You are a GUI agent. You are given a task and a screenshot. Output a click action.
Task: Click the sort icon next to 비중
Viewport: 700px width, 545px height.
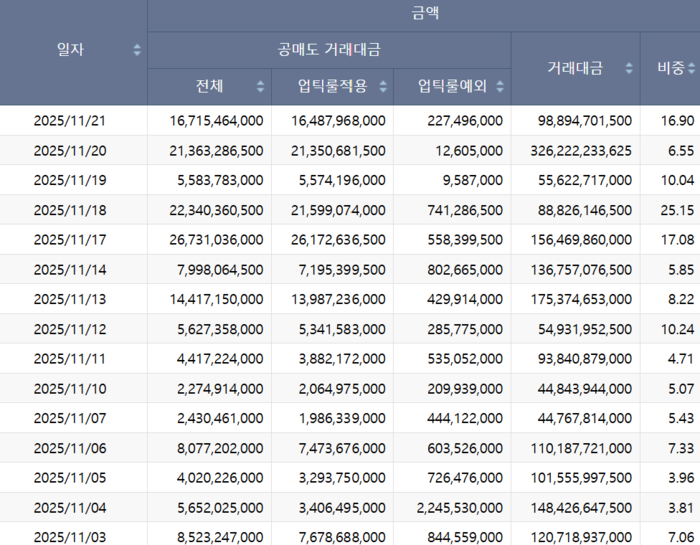pyautogui.click(x=691, y=68)
